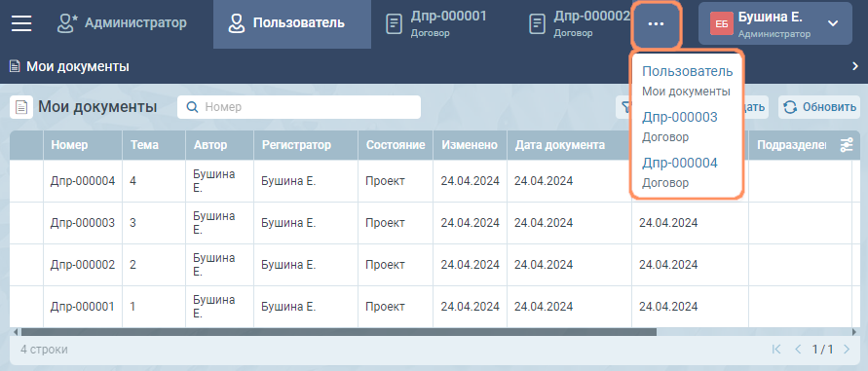Click the Мои документы page icon beside the search

click(21, 107)
